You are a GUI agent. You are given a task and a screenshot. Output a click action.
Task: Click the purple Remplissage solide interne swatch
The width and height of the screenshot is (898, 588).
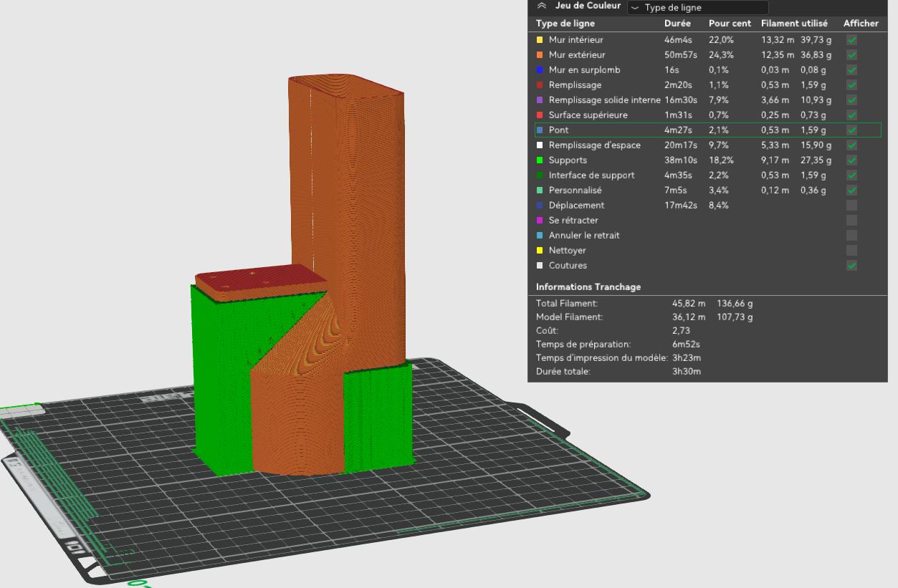click(x=540, y=100)
